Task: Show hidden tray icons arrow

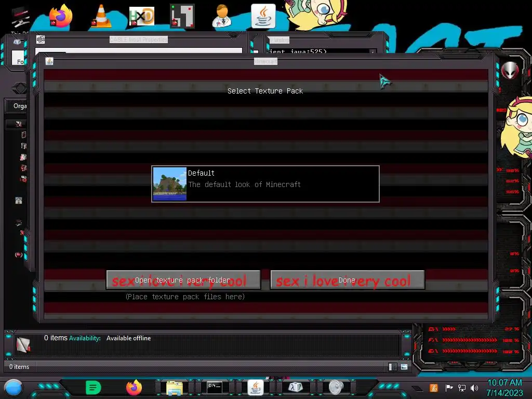Action: coord(417,389)
